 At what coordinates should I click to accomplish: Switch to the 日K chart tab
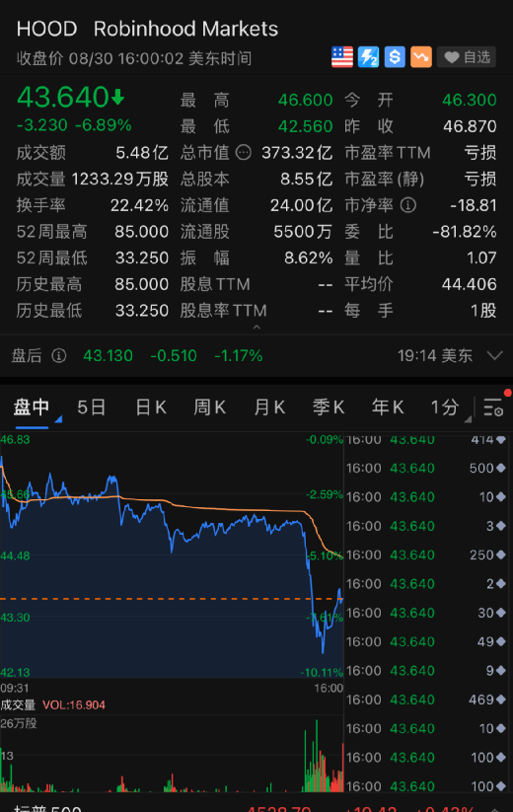coord(151,407)
